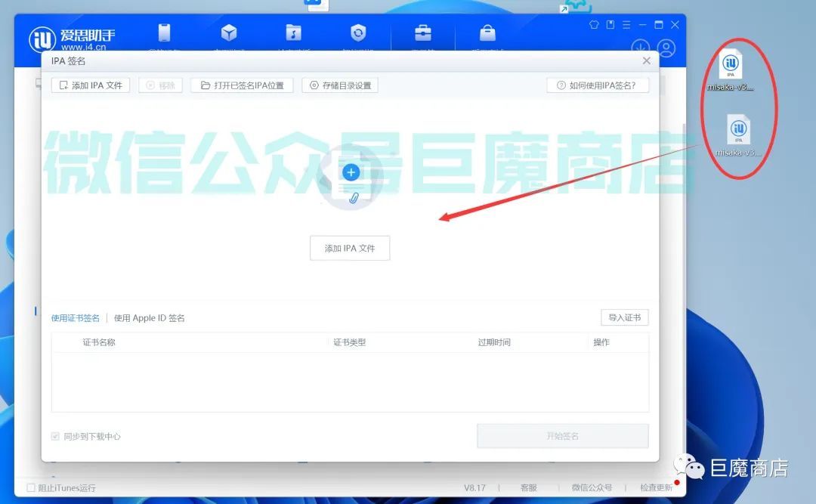816x504 pixels.
Task: Open the skin theme shirt icon
Action: (x=594, y=24)
